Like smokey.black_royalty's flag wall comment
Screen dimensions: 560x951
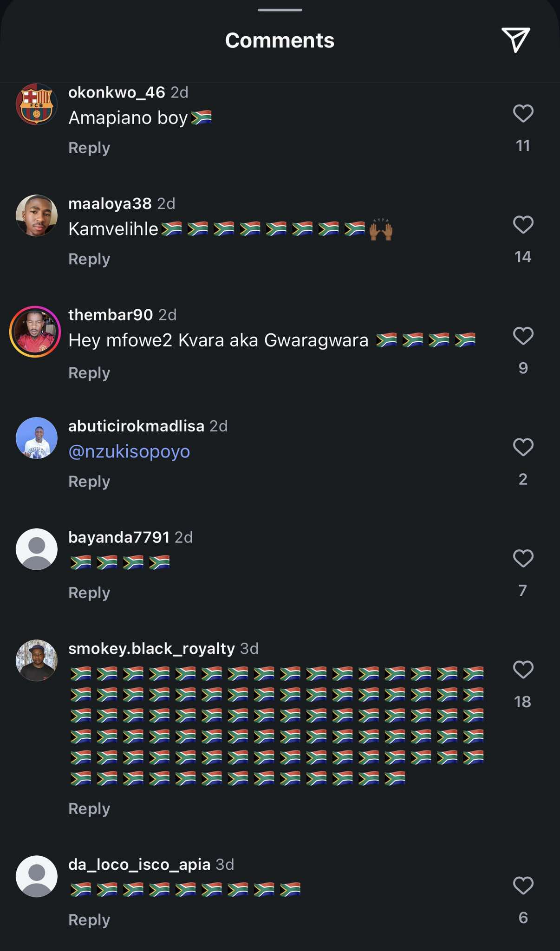523,670
